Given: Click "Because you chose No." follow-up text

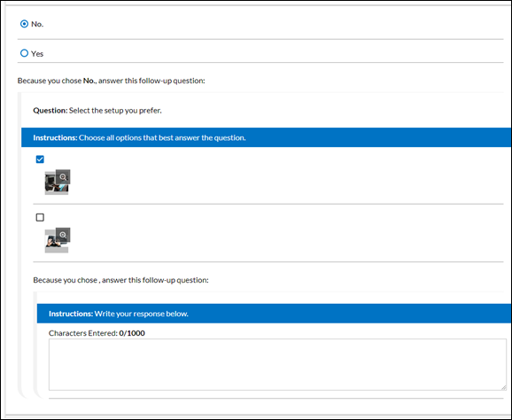Looking at the screenshot, I should pyautogui.click(x=112, y=81).
